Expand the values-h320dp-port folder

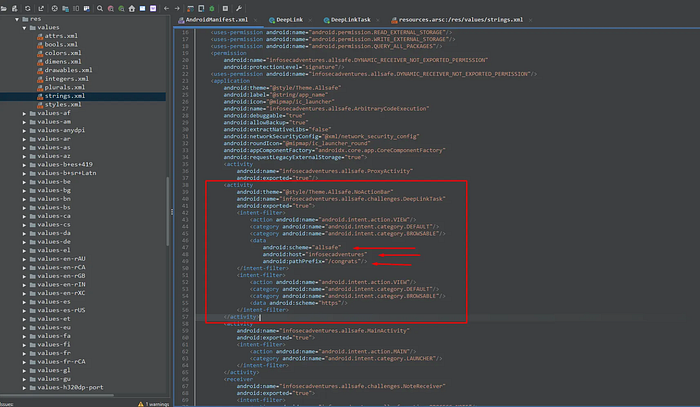pos(25,388)
